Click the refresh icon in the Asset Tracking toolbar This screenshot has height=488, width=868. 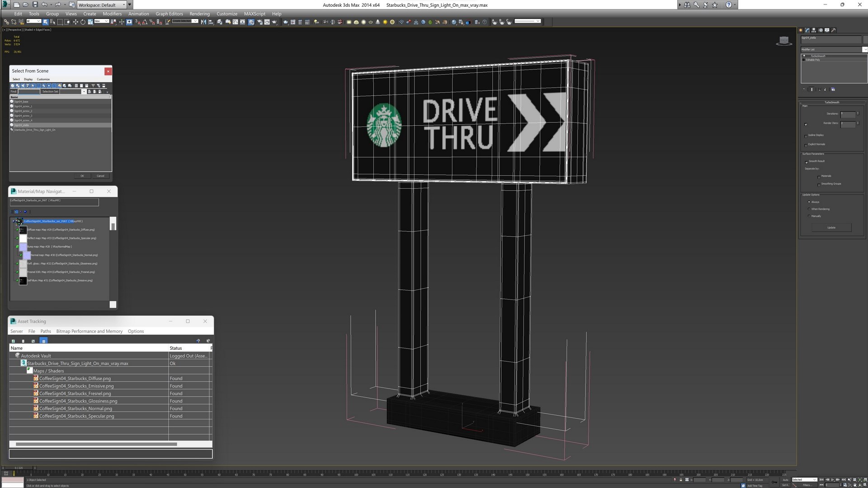point(13,341)
